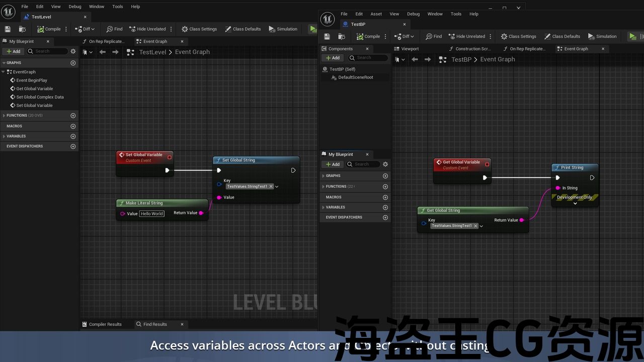Clear the TestValues.StringTest1 key on Set Global String
The height and width of the screenshot is (362, 644).
click(x=271, y=187)
